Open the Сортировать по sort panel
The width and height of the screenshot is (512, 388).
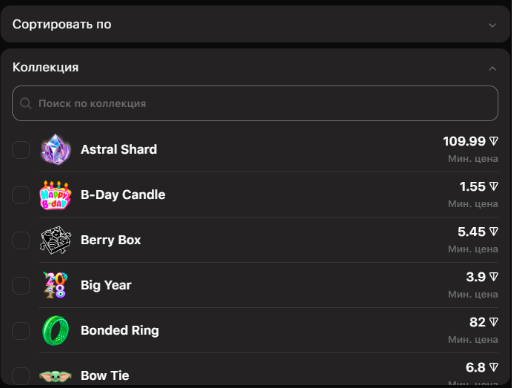pos(255,24)
